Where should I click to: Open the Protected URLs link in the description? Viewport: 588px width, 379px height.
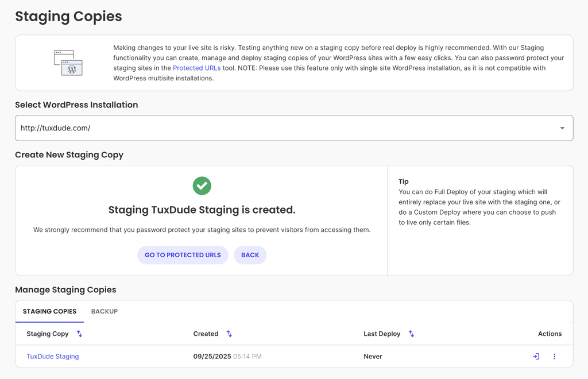tap(196, 68)
